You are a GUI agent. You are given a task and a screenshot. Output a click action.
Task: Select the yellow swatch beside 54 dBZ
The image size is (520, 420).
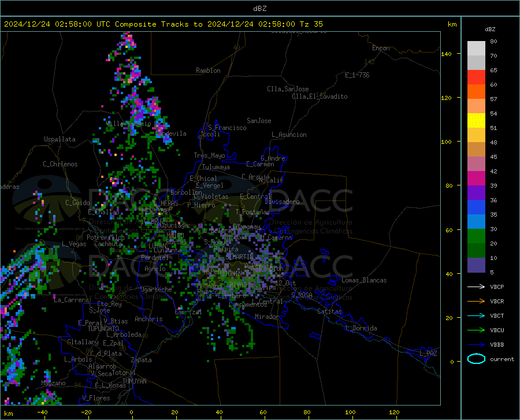click(x=476, y=121)
